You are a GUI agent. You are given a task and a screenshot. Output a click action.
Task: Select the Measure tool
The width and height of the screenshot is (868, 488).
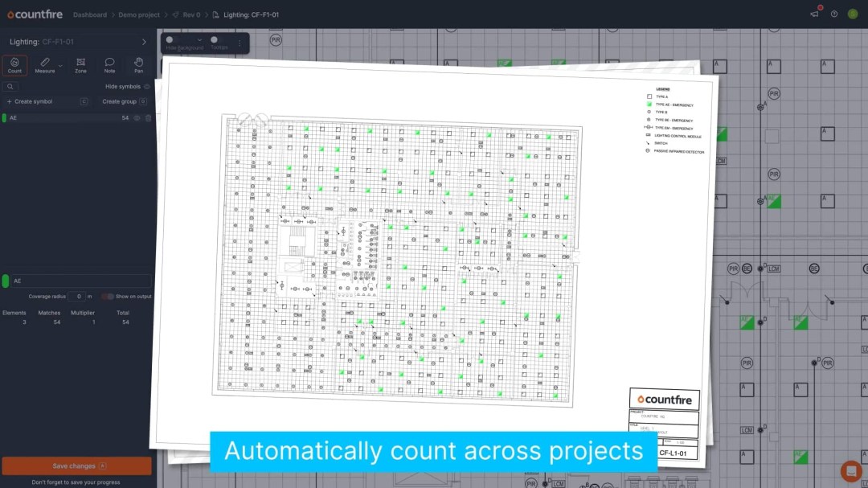45,65
